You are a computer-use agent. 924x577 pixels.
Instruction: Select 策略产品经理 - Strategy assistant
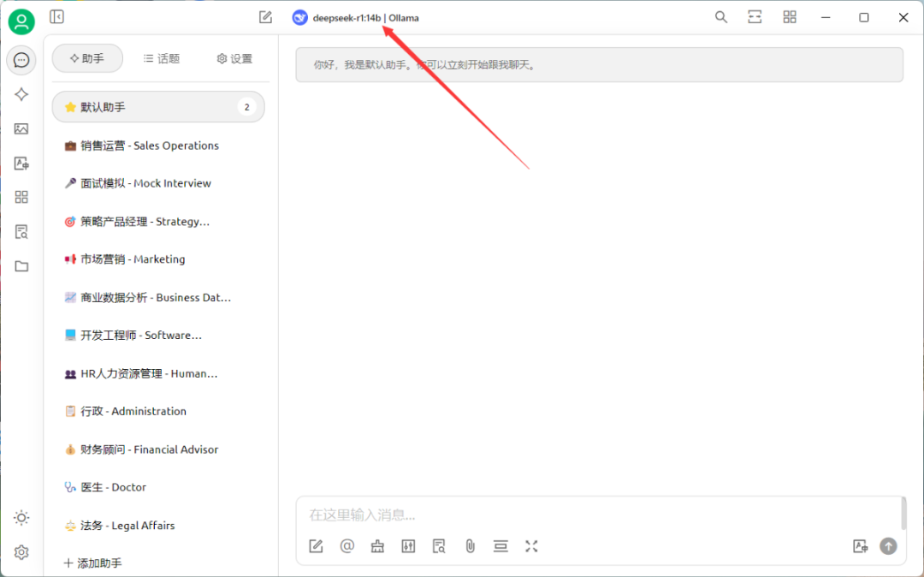click(x=158, y=222)
